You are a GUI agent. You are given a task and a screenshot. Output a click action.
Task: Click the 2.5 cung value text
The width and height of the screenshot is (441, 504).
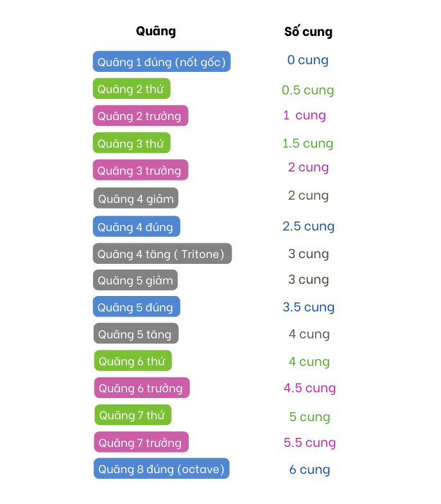(x=309, y=226)
